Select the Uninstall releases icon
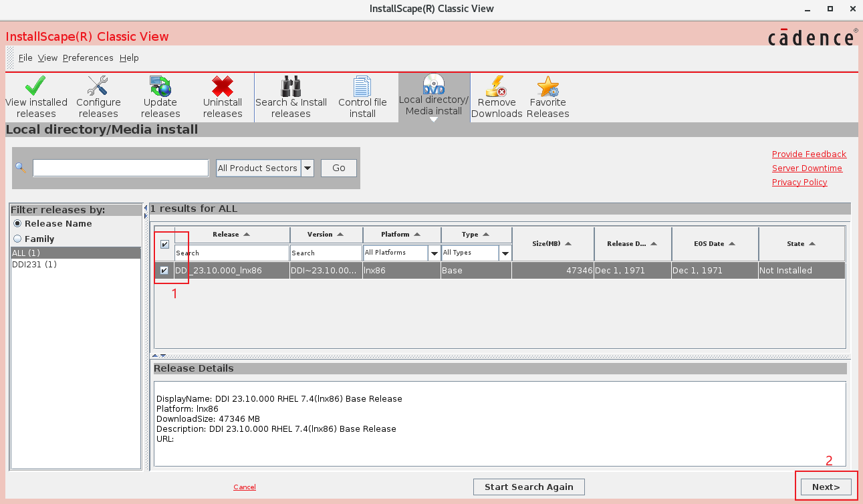This screenshot has width=863, height=504. point(223,97)
